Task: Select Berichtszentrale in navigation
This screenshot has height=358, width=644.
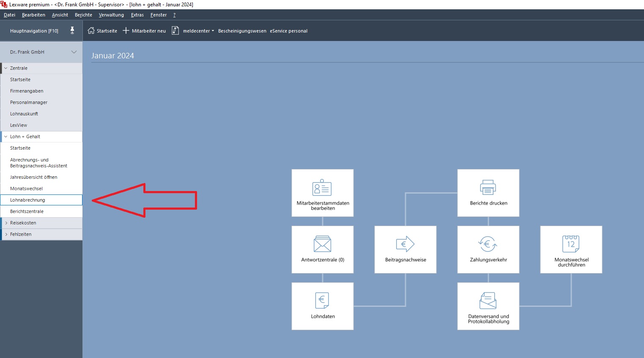Action: coord(41,211)
